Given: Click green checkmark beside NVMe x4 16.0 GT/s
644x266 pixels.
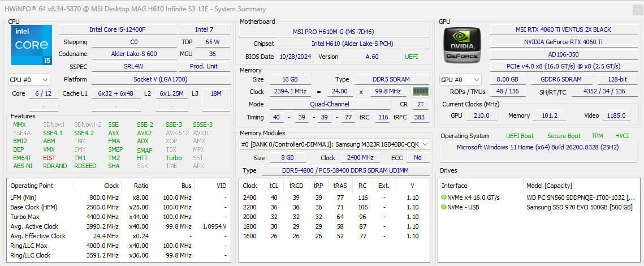Looking at the screenshot, I should [x=444, y=198].
